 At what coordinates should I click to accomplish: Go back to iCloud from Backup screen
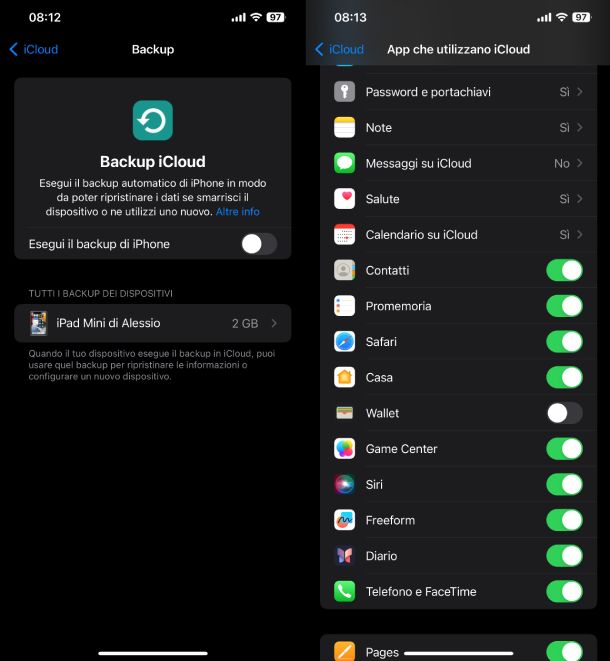click(x=34, y=49)
